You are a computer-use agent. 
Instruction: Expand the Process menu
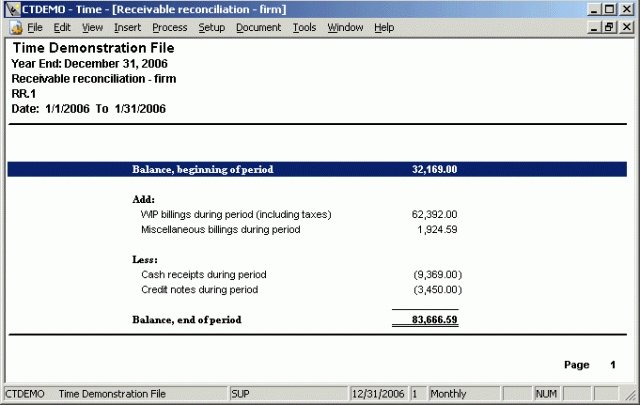pos(170,27)
